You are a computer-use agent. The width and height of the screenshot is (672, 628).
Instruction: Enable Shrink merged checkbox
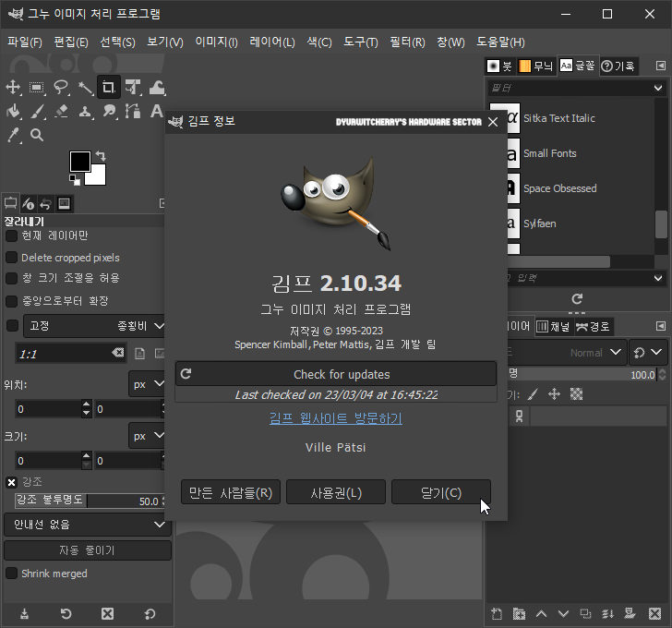click(x=11, y=574)
